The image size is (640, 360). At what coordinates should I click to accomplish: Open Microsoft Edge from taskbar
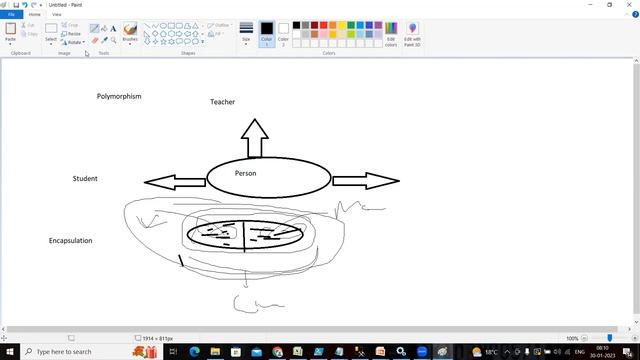point(195,351)
